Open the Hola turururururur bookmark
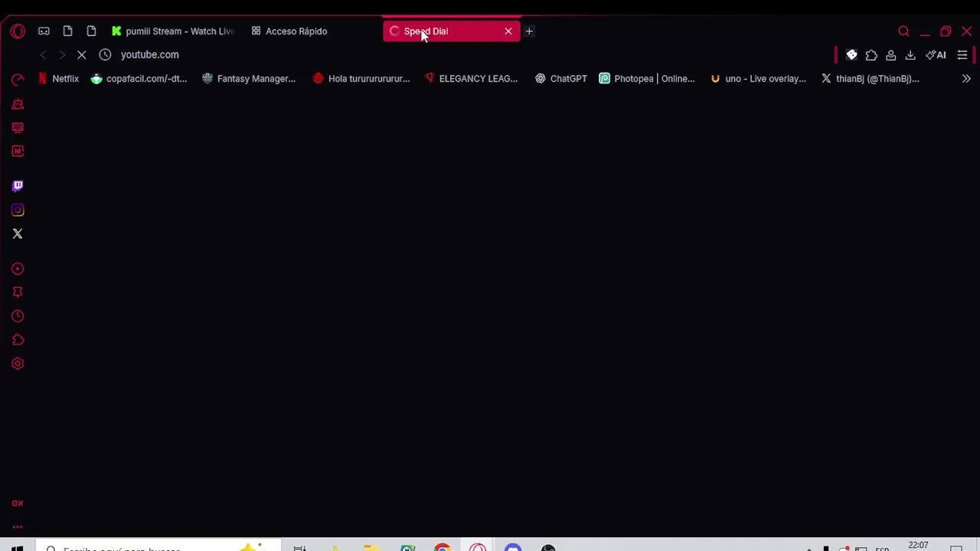Screen dimensions: 980x551 (361, 79)
